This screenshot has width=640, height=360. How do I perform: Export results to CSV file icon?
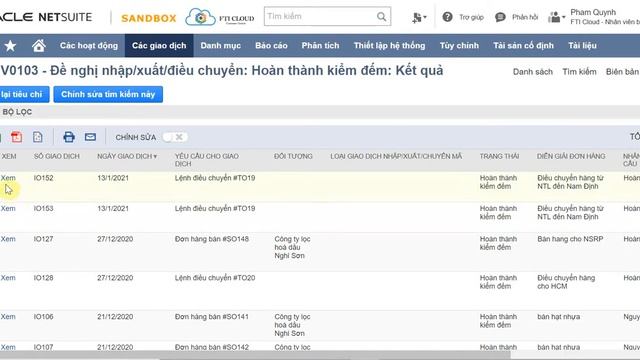tap(38, 137)
